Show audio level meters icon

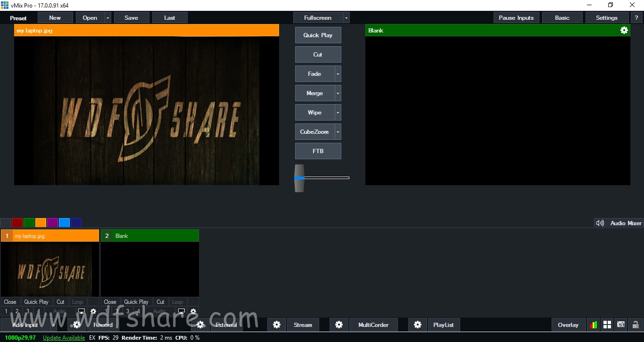594,325
